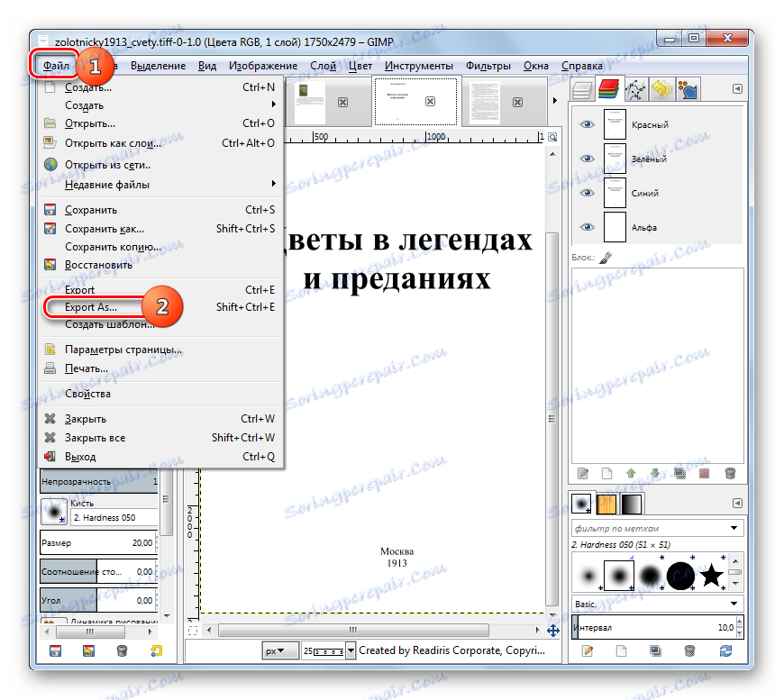Open the Файл menu
Viewport: 784px width, 700px height.
point(56,66)
